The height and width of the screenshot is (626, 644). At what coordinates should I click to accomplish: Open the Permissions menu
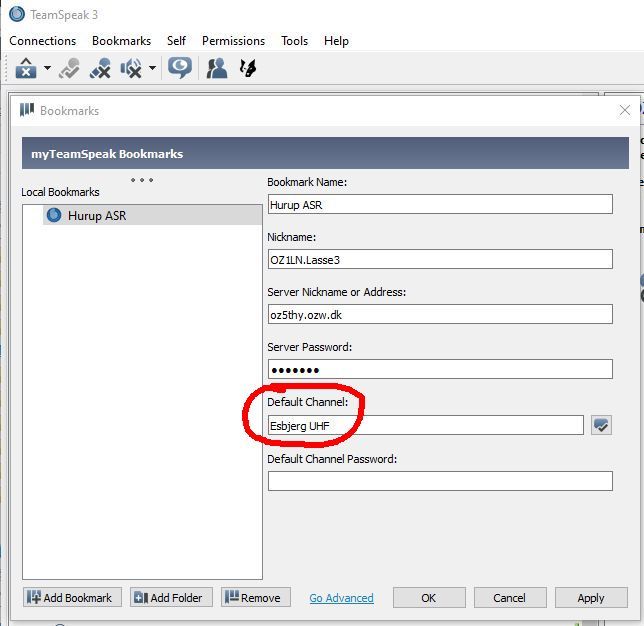tap(233, 41)
